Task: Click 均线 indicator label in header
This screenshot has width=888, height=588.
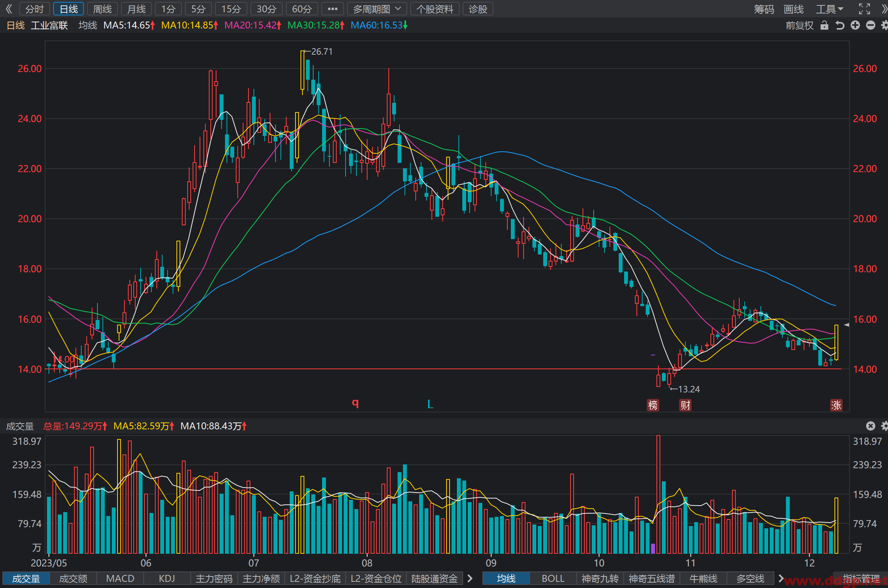Action: (88, 25)
